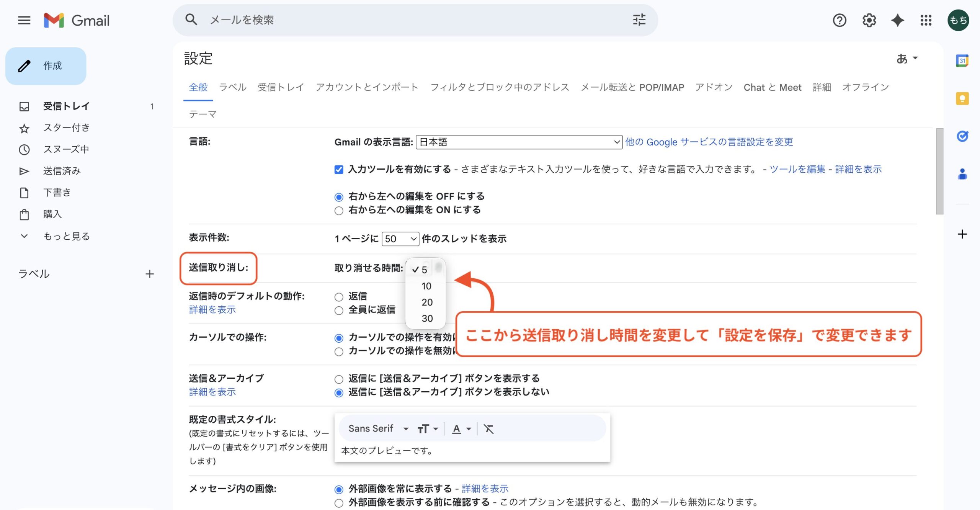Open Google Keep side panel icon
The width and height of the screenshot is (980, 510).
click(962, 99)
